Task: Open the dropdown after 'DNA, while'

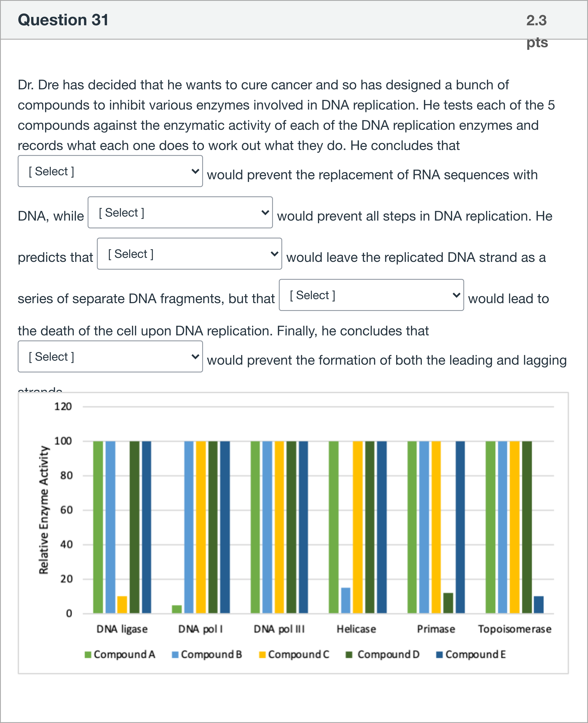Action: [x=180, y=212]
